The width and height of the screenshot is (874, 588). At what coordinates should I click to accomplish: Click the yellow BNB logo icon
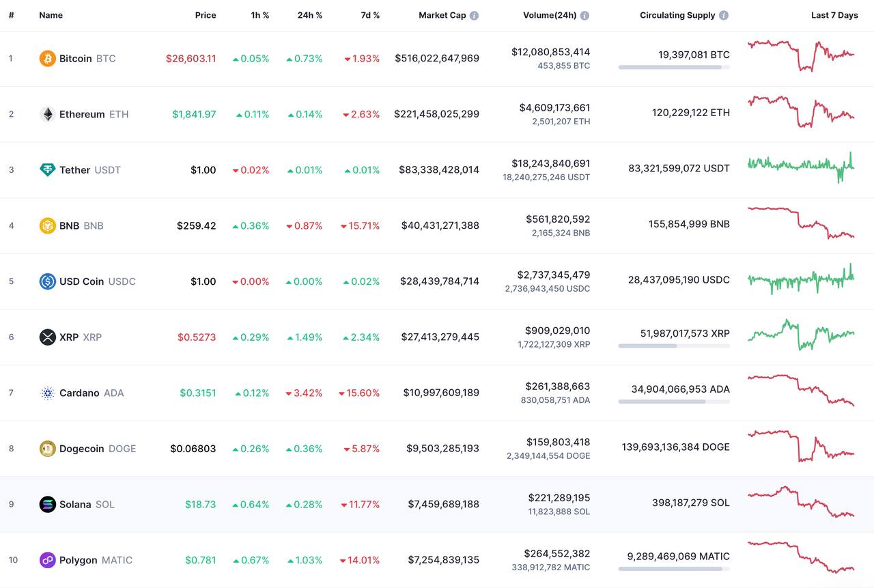coord(47,225)
